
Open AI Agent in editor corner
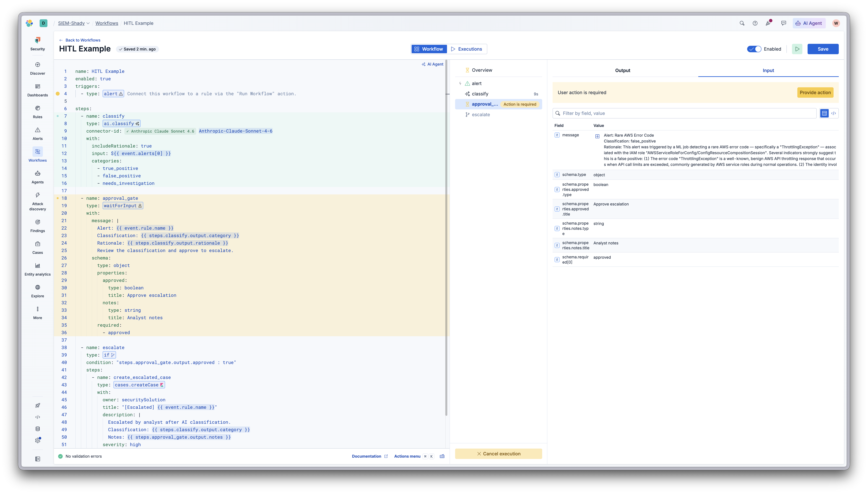433,64
